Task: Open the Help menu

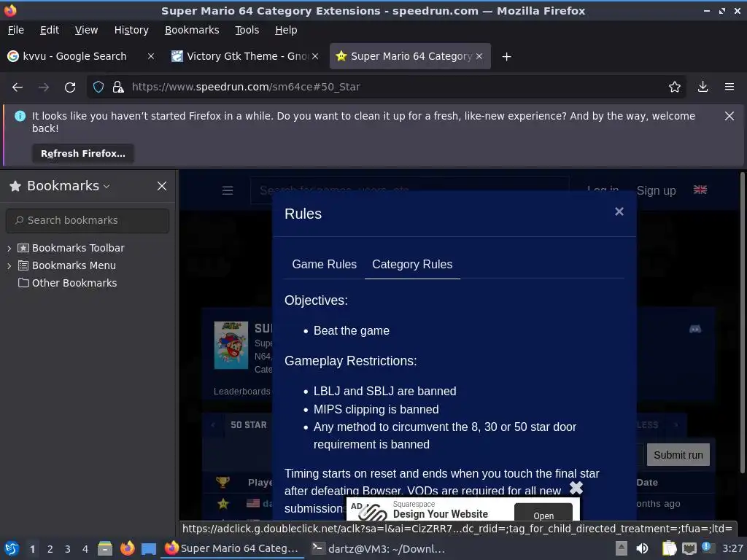Action: click(x=286, y=30)
